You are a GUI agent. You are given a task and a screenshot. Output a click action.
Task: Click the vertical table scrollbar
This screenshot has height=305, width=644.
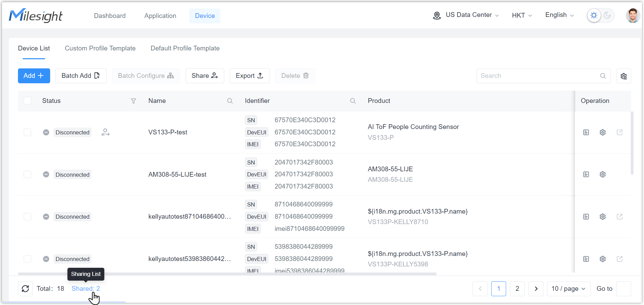pyautogui.click(x=632, y=143)
